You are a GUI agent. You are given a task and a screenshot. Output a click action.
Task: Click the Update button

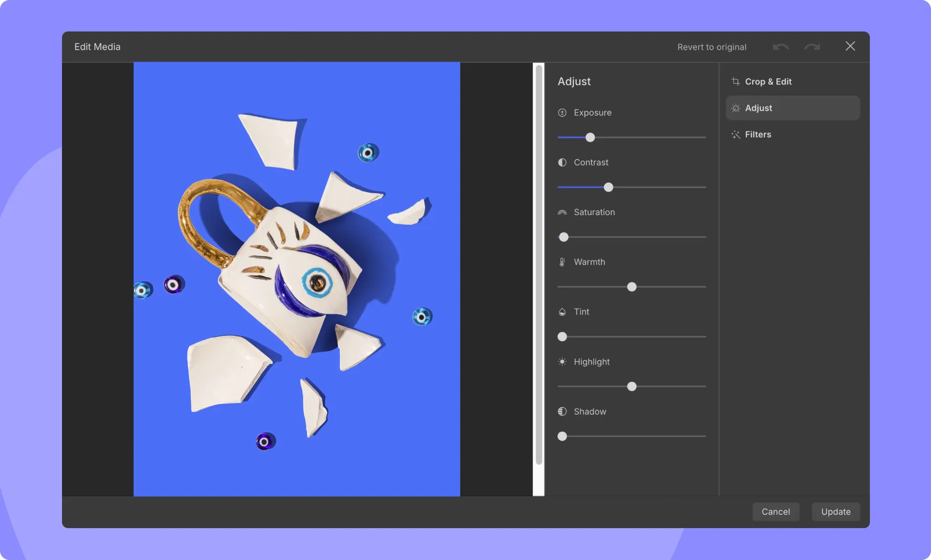point(836,512)
